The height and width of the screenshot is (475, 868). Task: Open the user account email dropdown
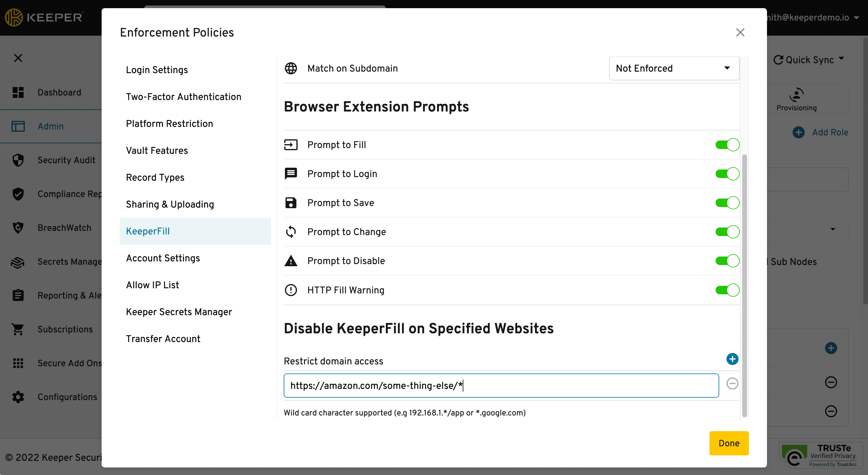(856, 18)
